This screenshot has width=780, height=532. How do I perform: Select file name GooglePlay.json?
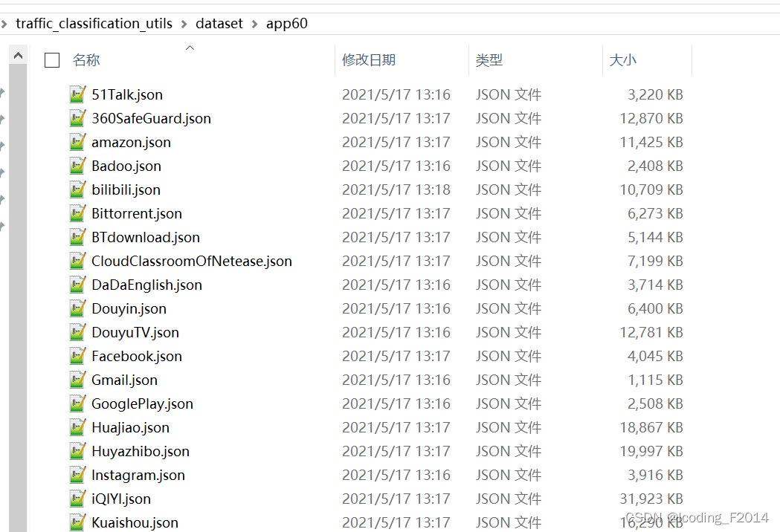142,403
